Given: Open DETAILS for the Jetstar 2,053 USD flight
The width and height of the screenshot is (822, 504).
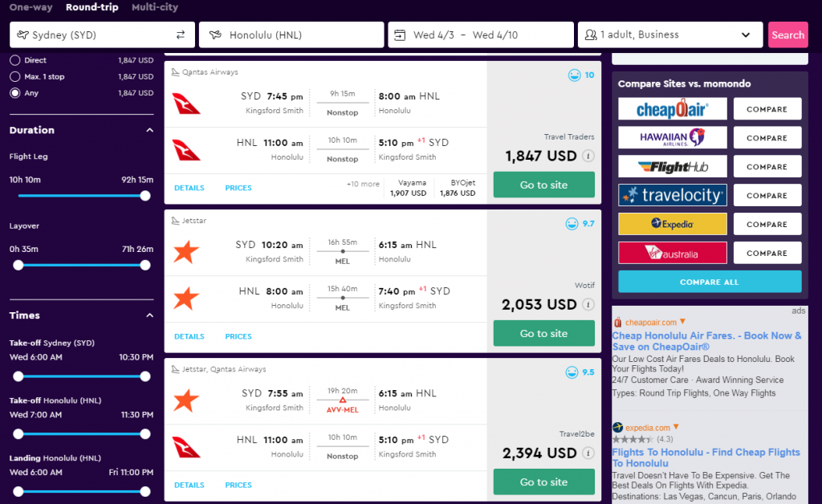Looking at the screenshot, I should (x=189, y=336).
